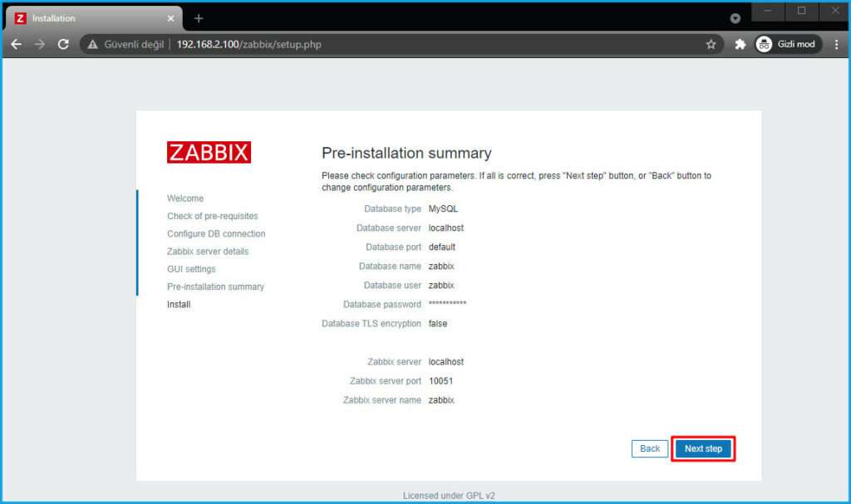
Task: Select Pre-installation summary step in sidebar
Action: (x=215, y=286)
